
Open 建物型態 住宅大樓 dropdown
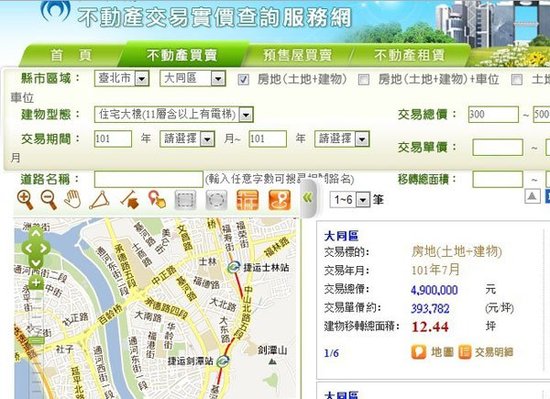coord(174,114)
